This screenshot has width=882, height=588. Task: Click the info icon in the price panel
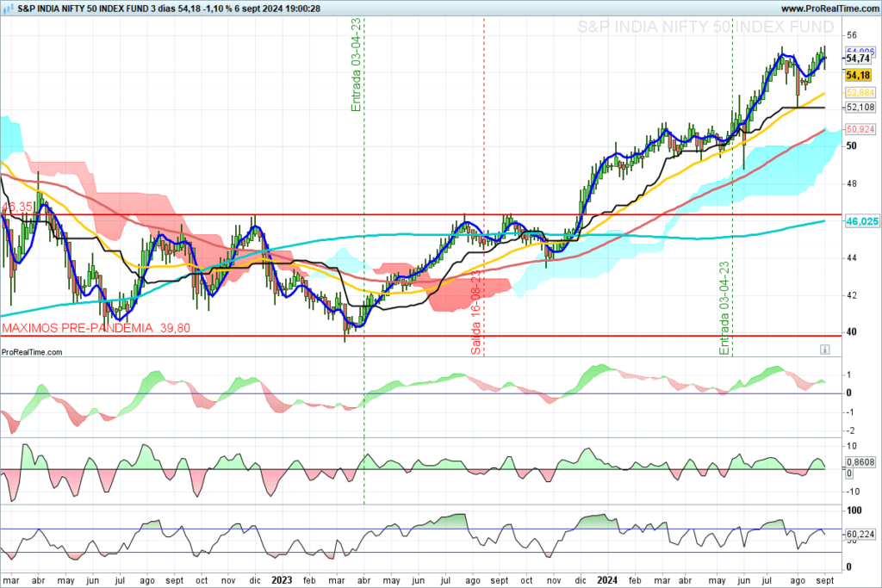(x=824, y=350)
